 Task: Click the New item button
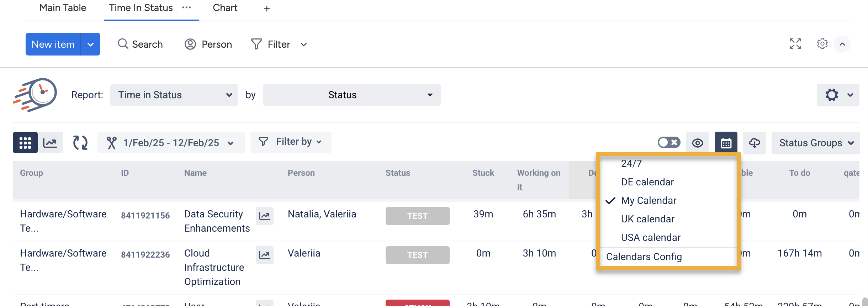(53, 44)
